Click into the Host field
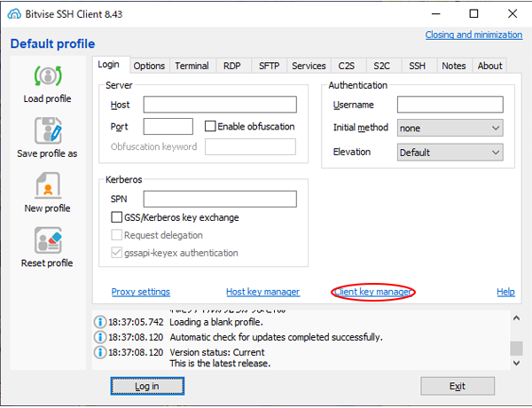The width and height of the screenshot is (532, 408). 220,104
